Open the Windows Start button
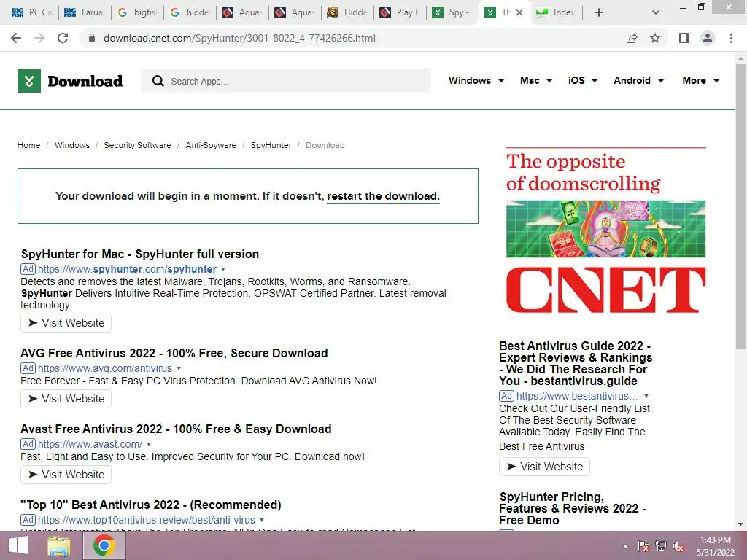747x560 pixels. [x=18, y=545]
